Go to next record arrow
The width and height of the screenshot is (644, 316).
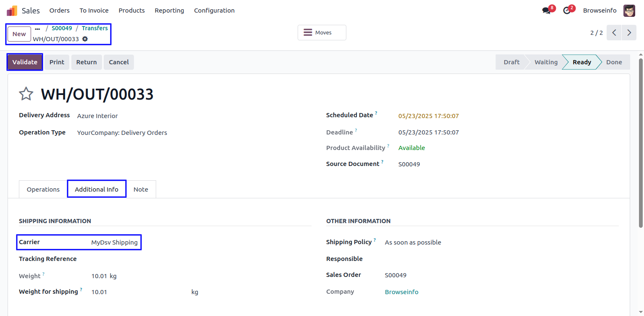[x=629, y=33]
